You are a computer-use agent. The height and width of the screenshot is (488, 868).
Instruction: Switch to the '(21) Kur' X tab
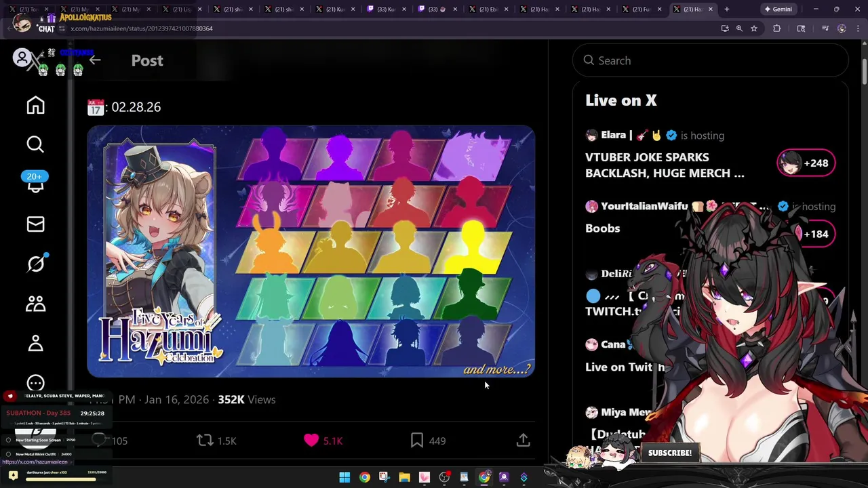pos(335,9)
